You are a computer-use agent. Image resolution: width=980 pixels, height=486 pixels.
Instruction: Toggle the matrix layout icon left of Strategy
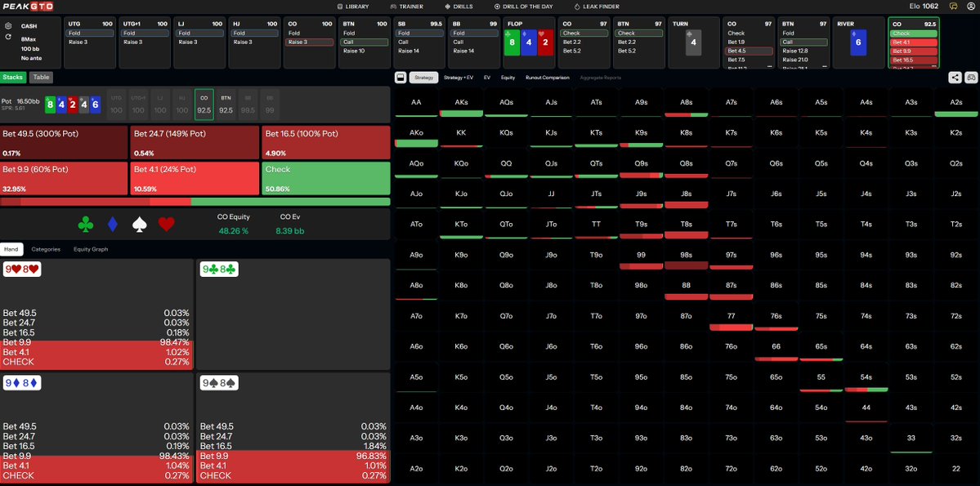click(401, 78)
